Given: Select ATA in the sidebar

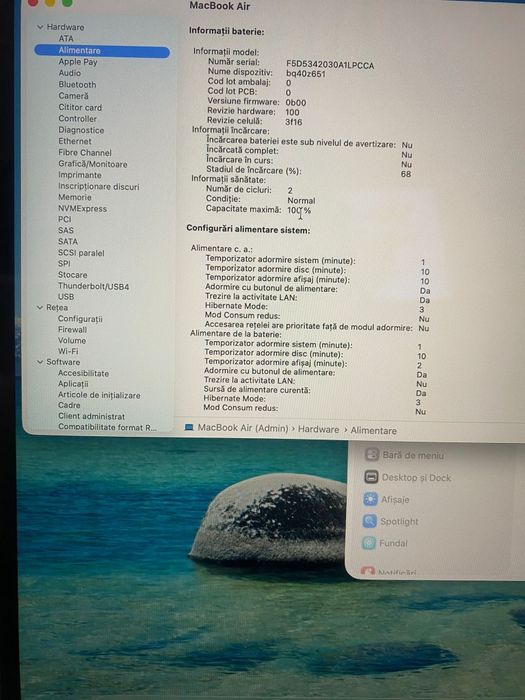Looking at the screenshot, I should click(x=66, y=39).
